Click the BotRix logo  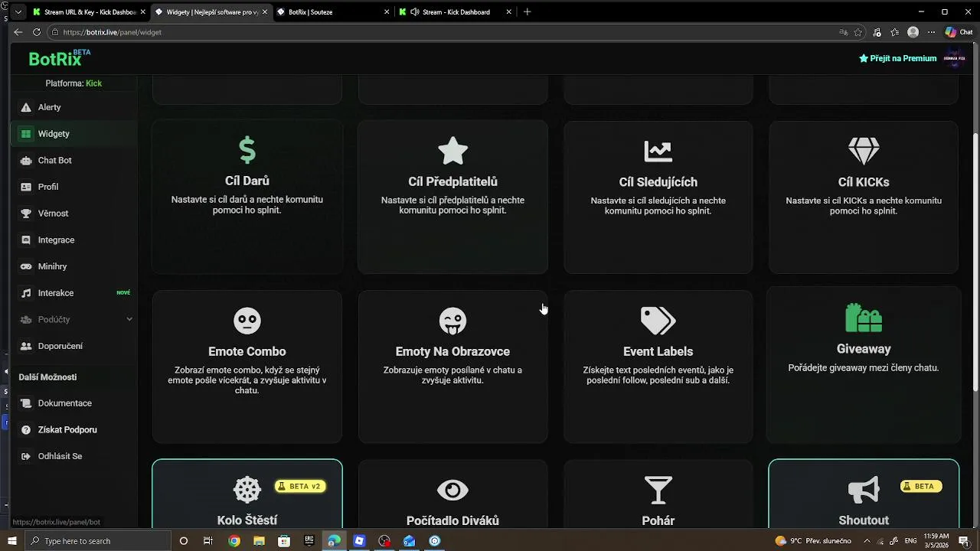[60, 58]
